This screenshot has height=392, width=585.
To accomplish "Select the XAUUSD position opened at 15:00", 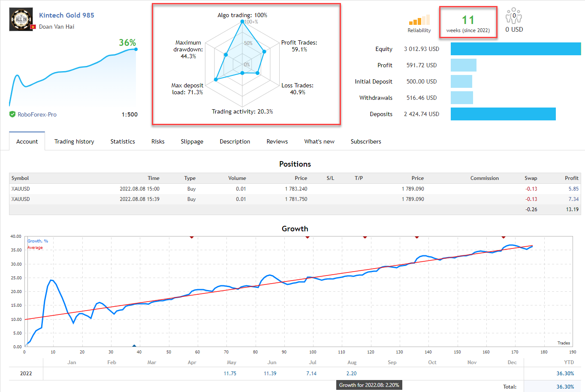I will pyautogui.click(x=295, y=189).
